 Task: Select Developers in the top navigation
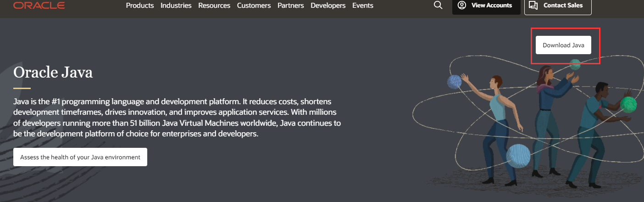328,6
